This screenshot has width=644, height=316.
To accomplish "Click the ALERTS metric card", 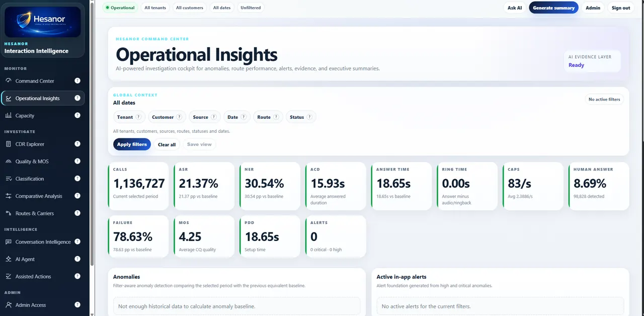I will click(336, 236).
